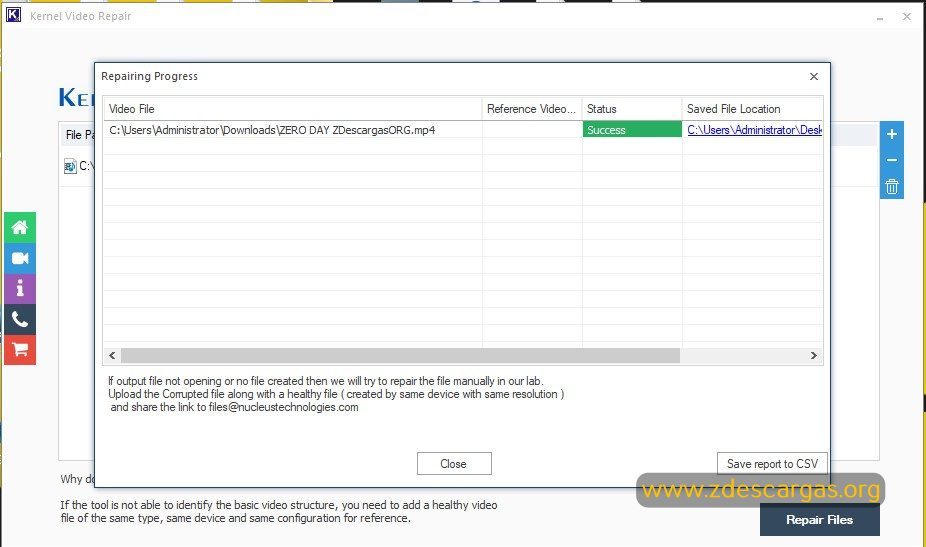This screenshot has width=926, height=547.
Task: Click the green Success status cell
Action: 632,130
